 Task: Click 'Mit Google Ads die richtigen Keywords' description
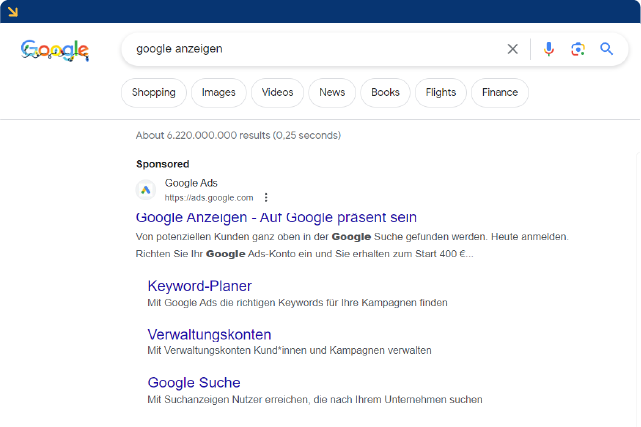click(x=297, y=303)
